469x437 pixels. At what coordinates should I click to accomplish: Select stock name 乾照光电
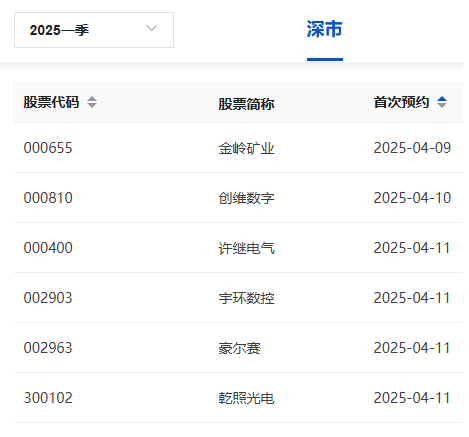[x=246, y=398]
